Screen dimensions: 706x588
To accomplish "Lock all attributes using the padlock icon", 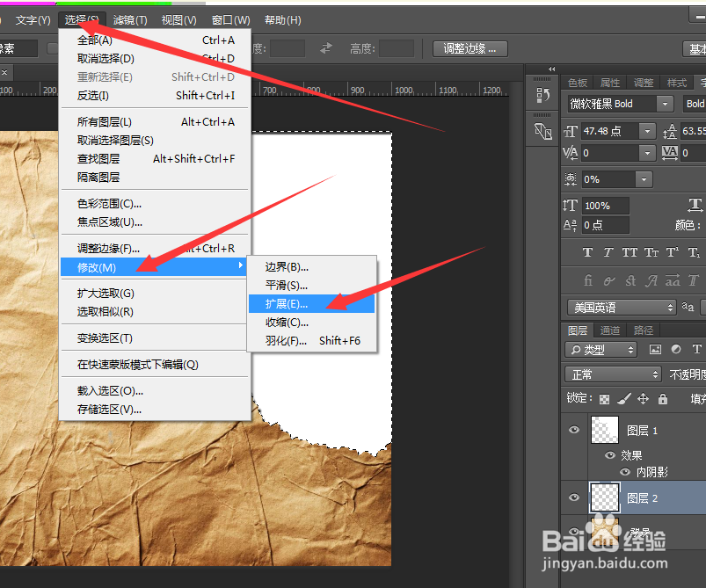I will pos(662,400).
